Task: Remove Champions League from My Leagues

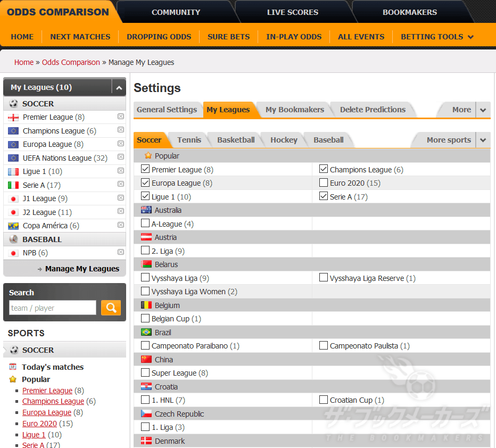Action: [x=120, y=130]
